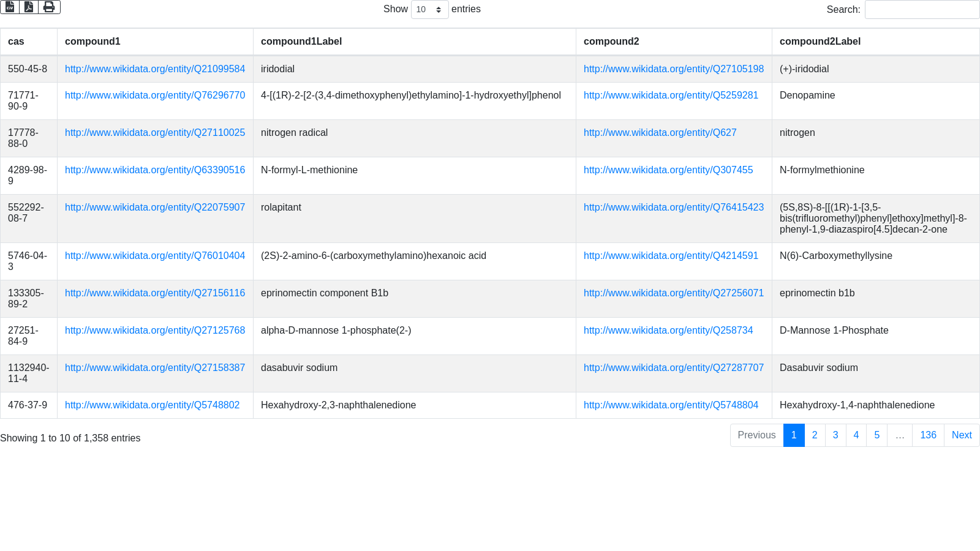Open the Q21099584 iridodial entity link
This screenshot has height=551, width=980.
coord(155,69)
